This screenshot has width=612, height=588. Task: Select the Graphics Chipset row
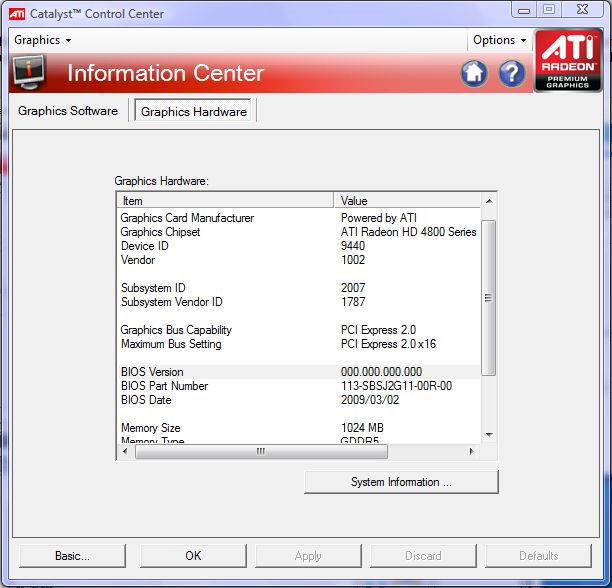click(x=299, y=232)
